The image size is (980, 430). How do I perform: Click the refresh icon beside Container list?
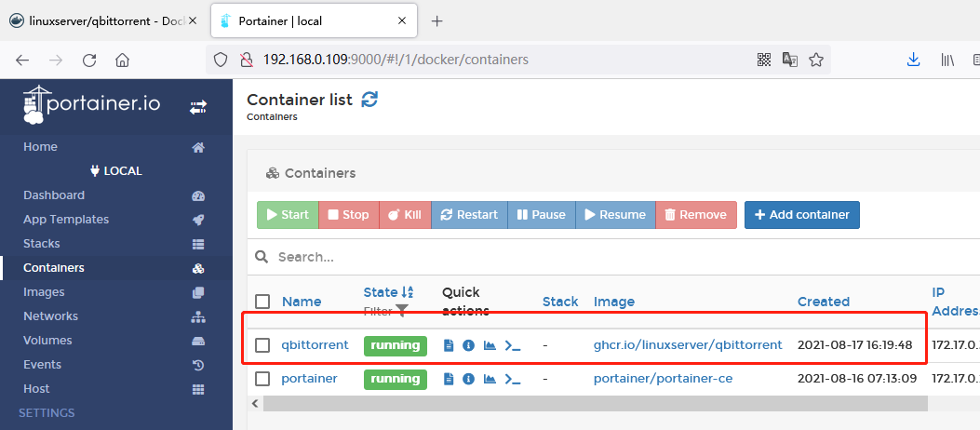coord(370,100)
